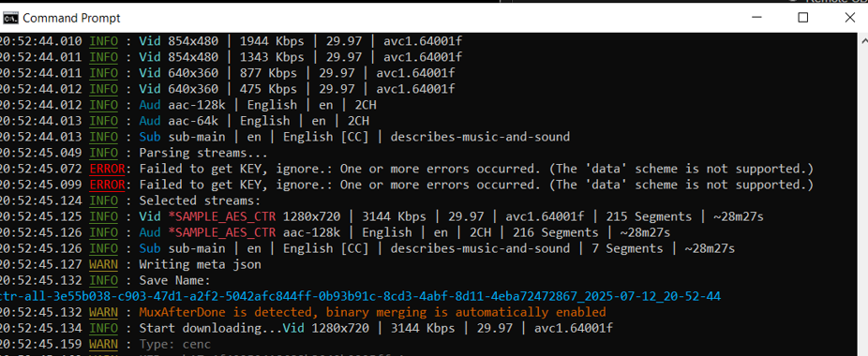
Task: Click the Parsing streams... message
Action: tap(203, 153)
